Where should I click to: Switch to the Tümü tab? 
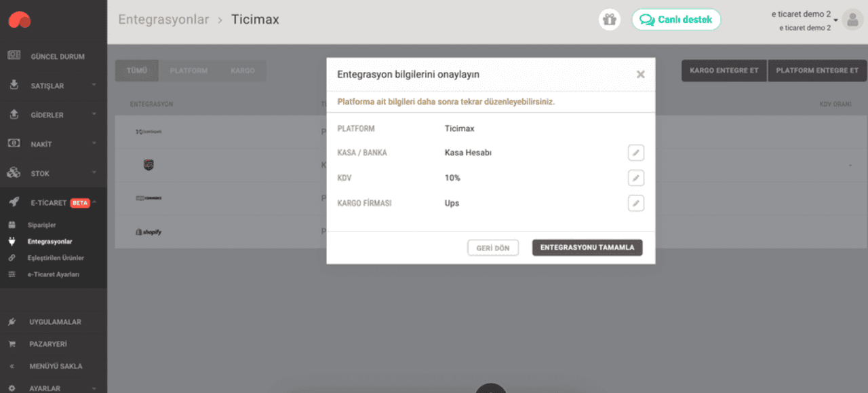click(137, 71)
